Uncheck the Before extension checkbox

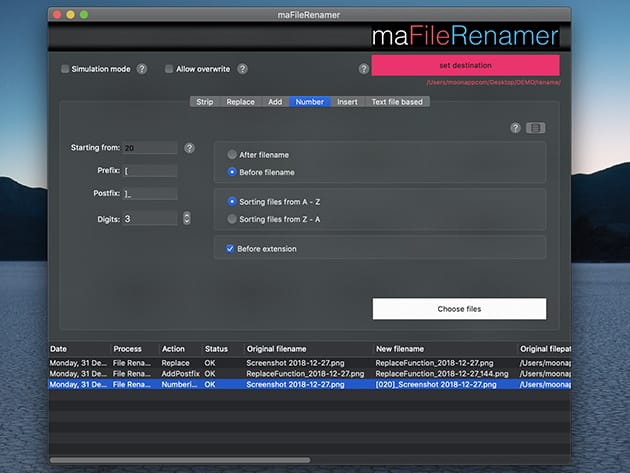click(230, 248)
